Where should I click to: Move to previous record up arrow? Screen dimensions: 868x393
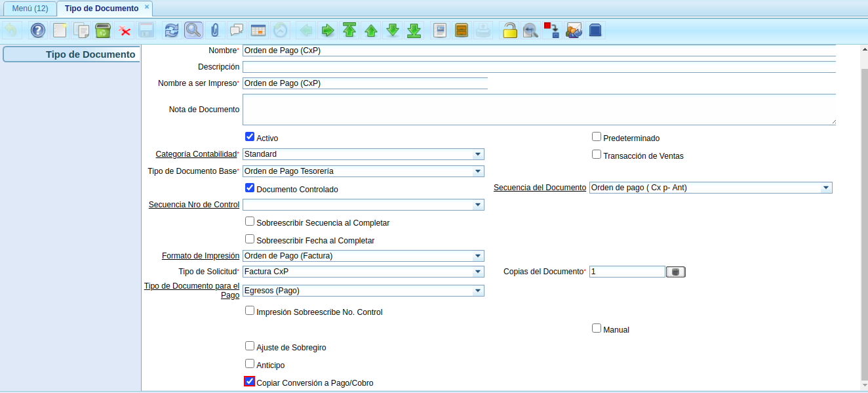coord(371,30)
